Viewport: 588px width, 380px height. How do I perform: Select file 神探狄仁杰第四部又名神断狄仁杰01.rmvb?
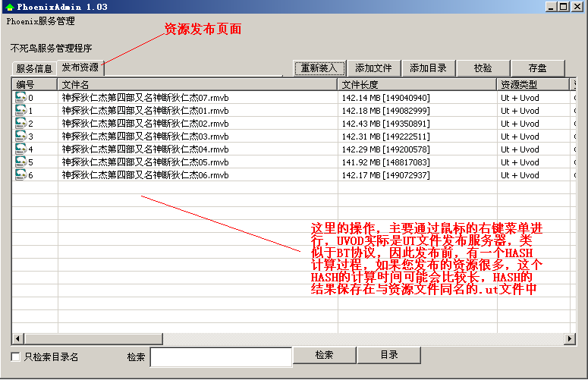coord(145,111)
